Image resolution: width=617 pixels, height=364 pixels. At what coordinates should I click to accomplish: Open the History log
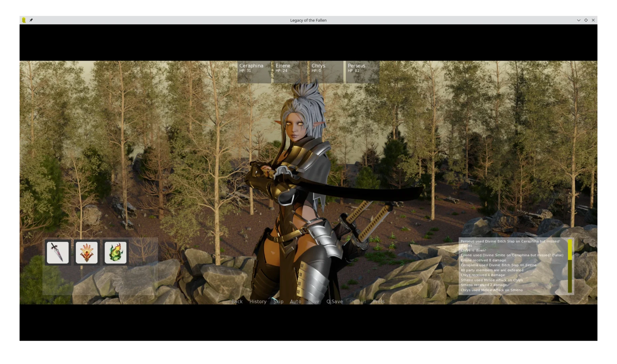258,302
